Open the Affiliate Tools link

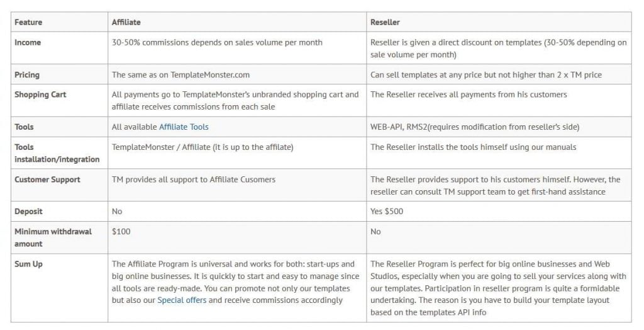(x=184, y=127)
